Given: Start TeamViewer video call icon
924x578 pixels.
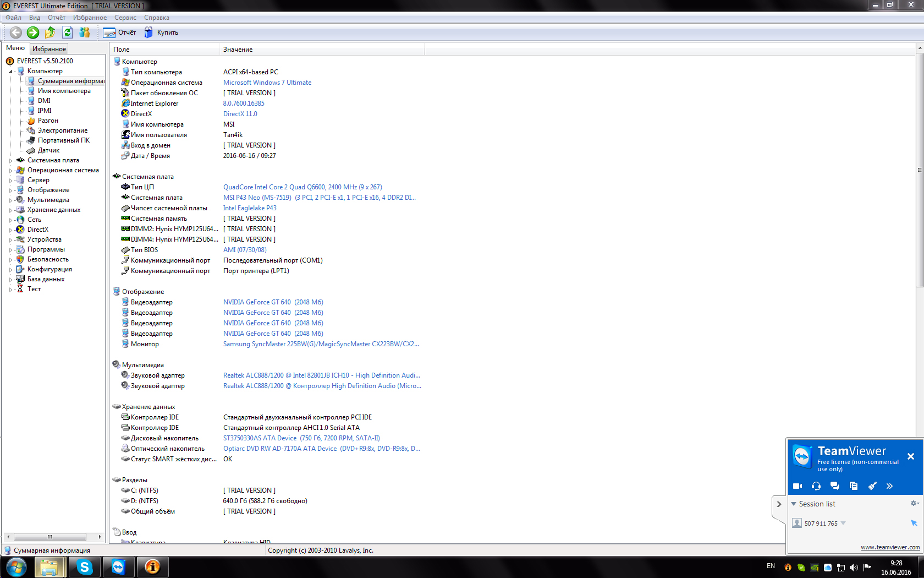Looking at the screenshot, I should pos(797,486).
